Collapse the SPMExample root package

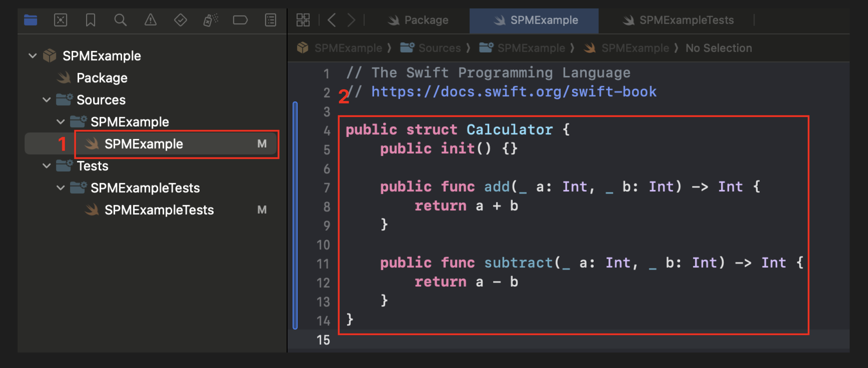click(x=33, y=56)
